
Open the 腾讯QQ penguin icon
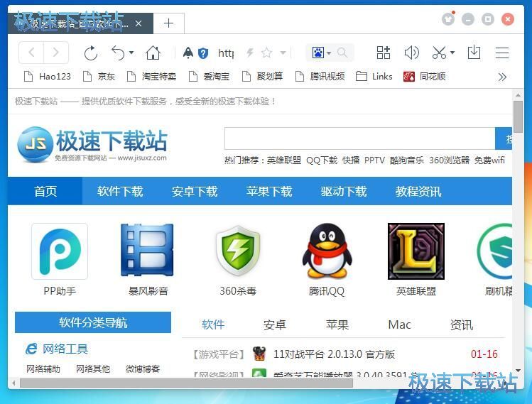coord(327,251)
